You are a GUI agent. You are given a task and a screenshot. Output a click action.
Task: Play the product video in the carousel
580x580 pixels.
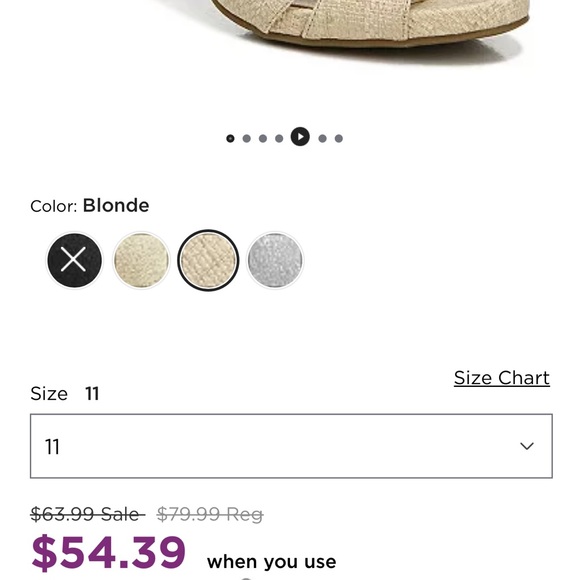coord(300,136)
